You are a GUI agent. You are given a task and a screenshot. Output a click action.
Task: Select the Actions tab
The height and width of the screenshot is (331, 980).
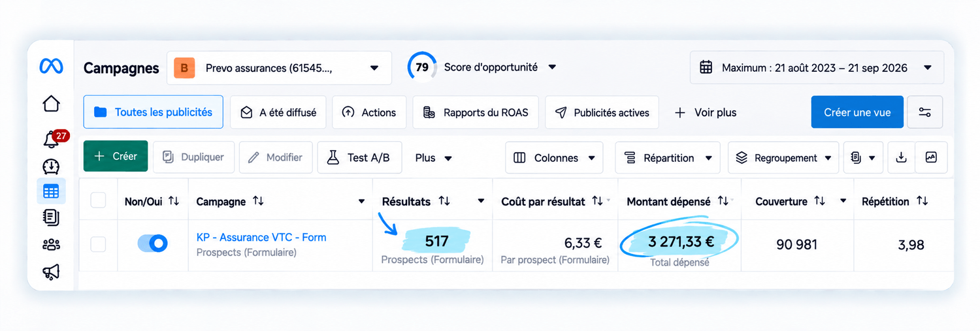point(369,112)
